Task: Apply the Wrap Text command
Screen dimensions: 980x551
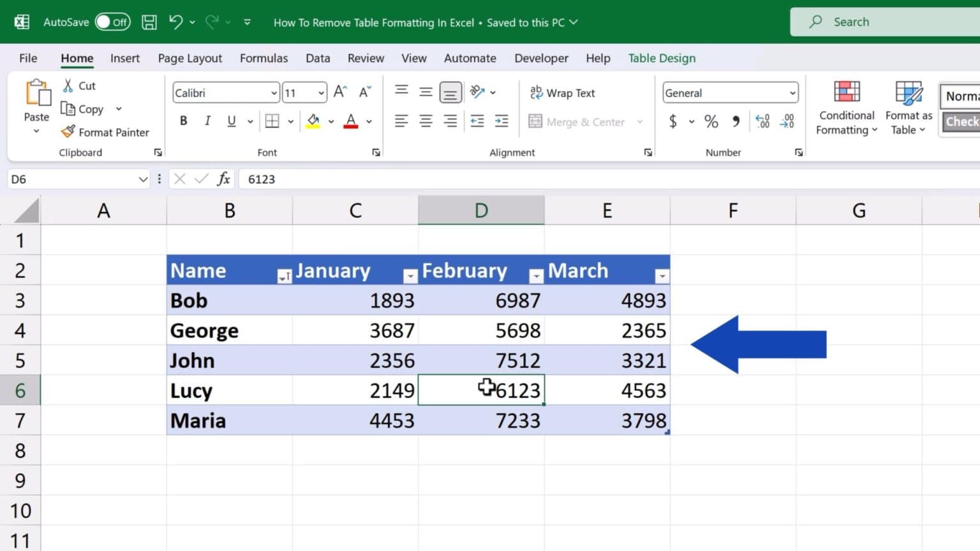Action: point(562,92)
